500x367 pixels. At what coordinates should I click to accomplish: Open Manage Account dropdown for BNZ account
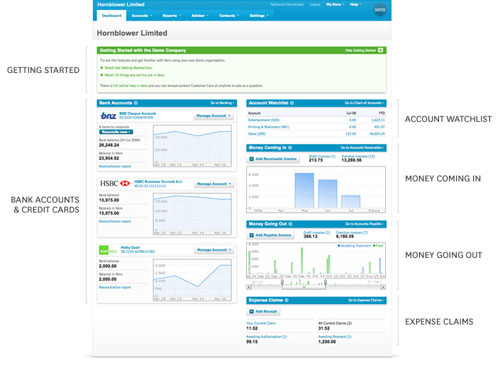(x=213, y=116)
